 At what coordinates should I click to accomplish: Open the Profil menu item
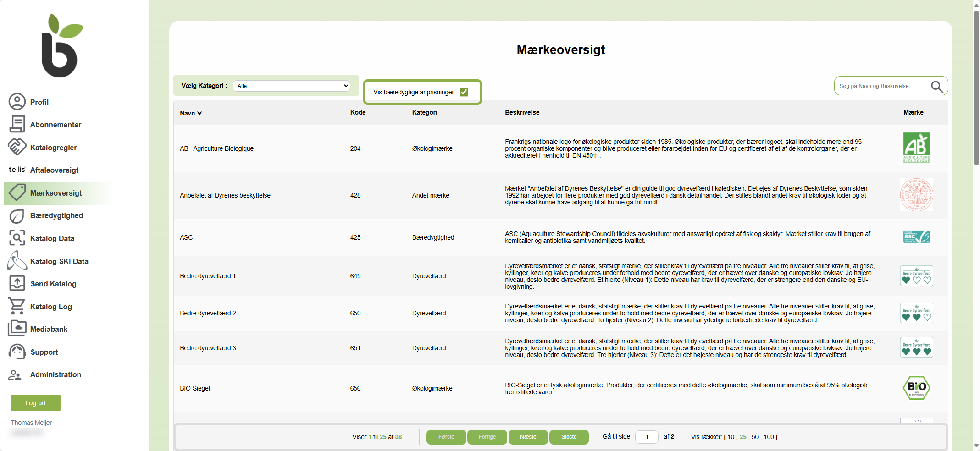point(39,102)
